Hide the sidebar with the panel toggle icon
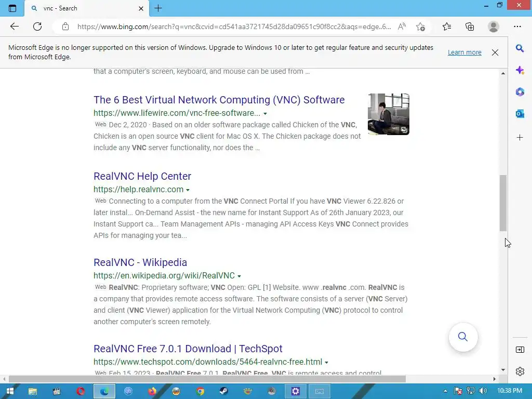Viewport: 532px width, 399px height. coord(520,350)
